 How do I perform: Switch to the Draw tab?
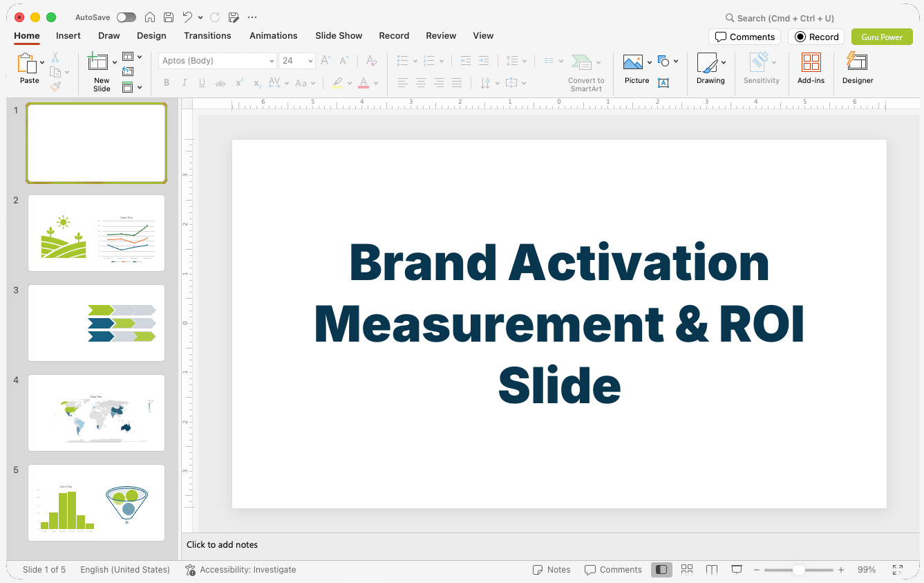pos(109,36)
